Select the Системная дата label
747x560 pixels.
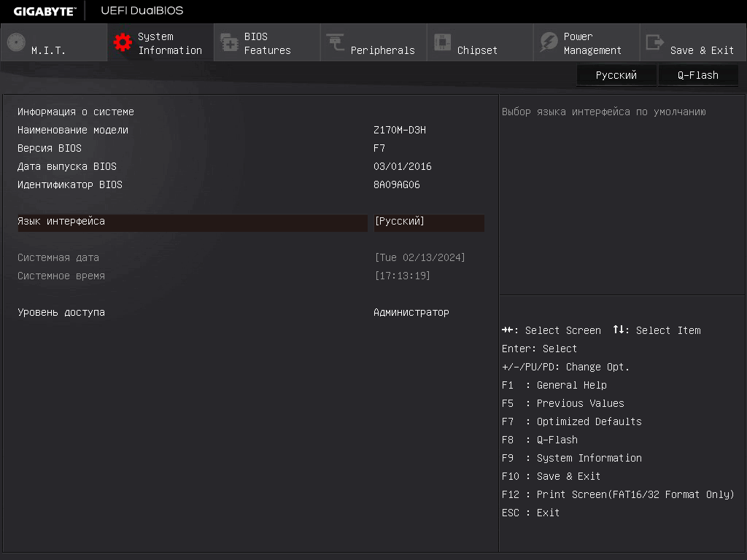(x=58, y=257)
